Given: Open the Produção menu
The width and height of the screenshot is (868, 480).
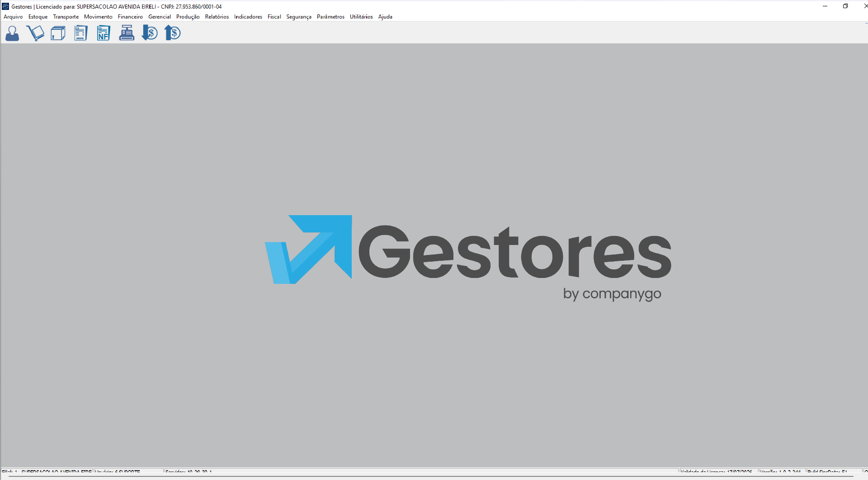Looking at the screenshot, I should [x=188, y=17].
